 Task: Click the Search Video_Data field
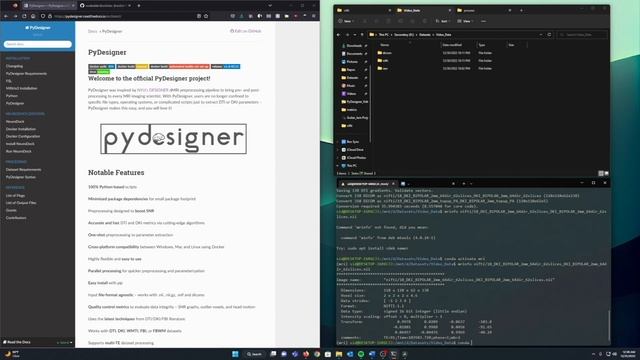[582, 35]
